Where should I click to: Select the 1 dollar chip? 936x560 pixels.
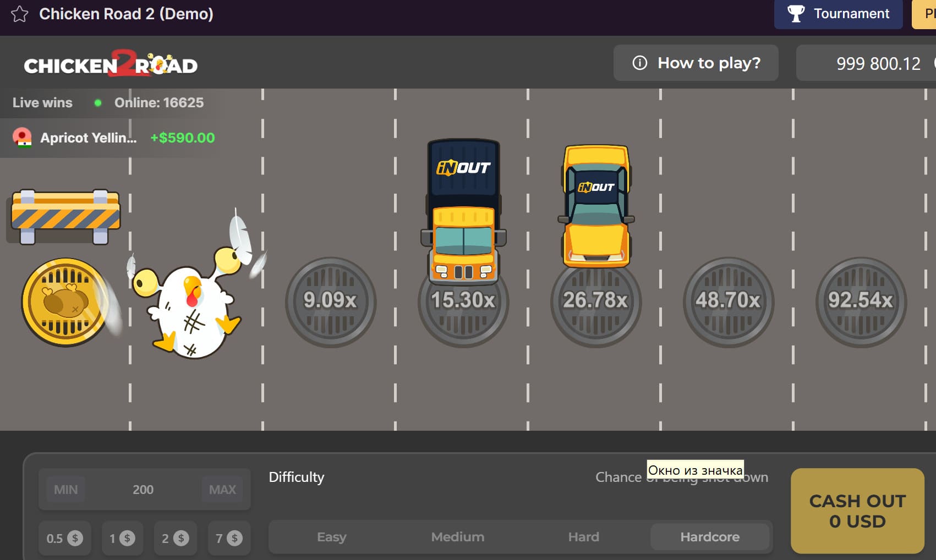[x=122, y=539]
